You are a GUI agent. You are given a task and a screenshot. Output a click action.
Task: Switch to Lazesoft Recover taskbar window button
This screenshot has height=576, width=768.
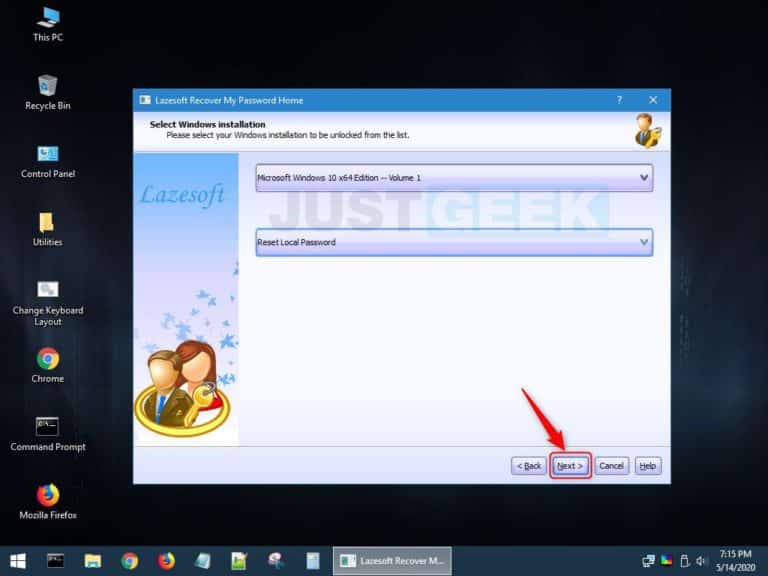[x=392, y=561]
